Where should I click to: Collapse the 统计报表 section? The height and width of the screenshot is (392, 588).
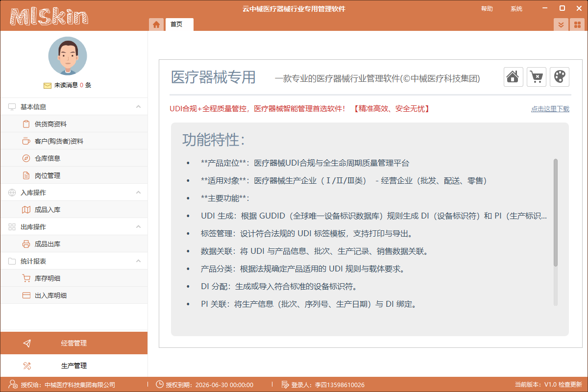point(138,261)
